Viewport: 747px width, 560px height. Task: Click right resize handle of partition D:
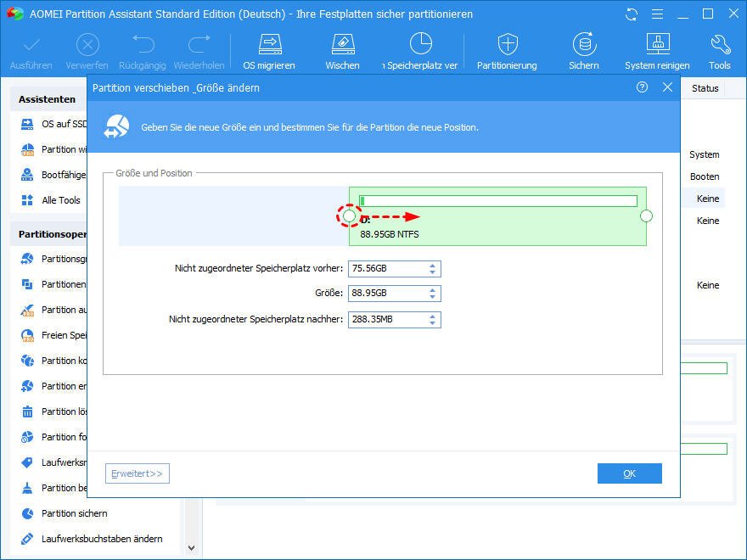(x=646, y=216)
